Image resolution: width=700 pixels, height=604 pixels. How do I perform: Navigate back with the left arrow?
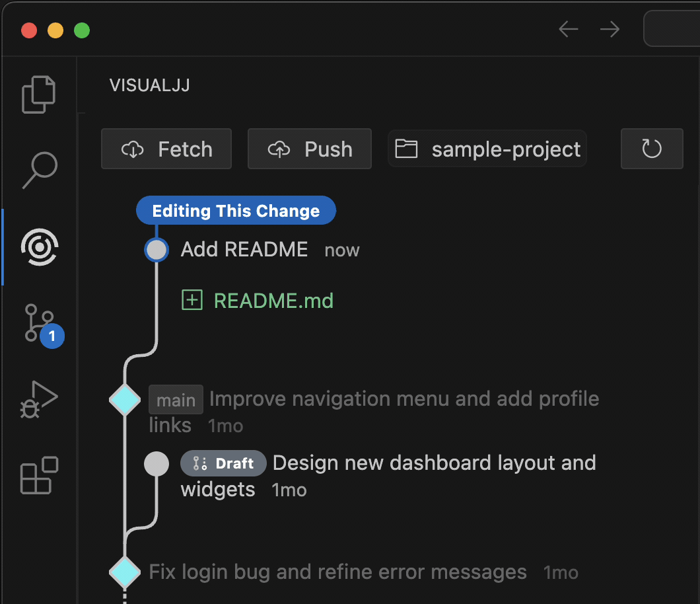(568, 30)
